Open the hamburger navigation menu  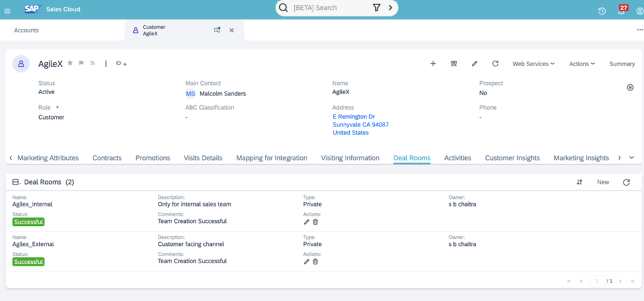point(7,11)
